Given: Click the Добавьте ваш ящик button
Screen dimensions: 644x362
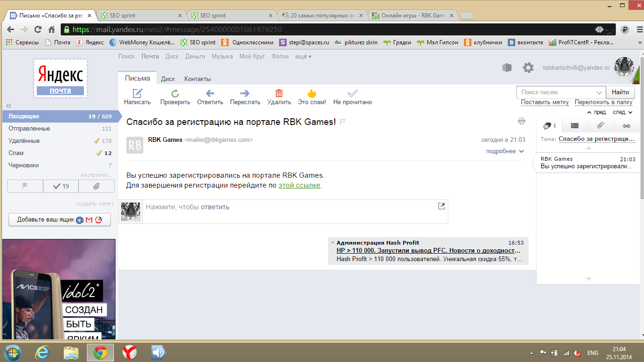Looking at the screenshot, I should click(x=59, y=220).
